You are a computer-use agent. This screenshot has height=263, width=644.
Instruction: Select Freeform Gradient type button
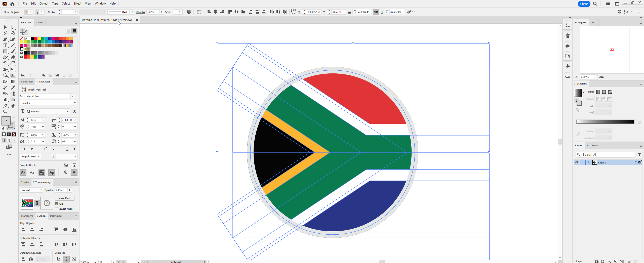610,92
